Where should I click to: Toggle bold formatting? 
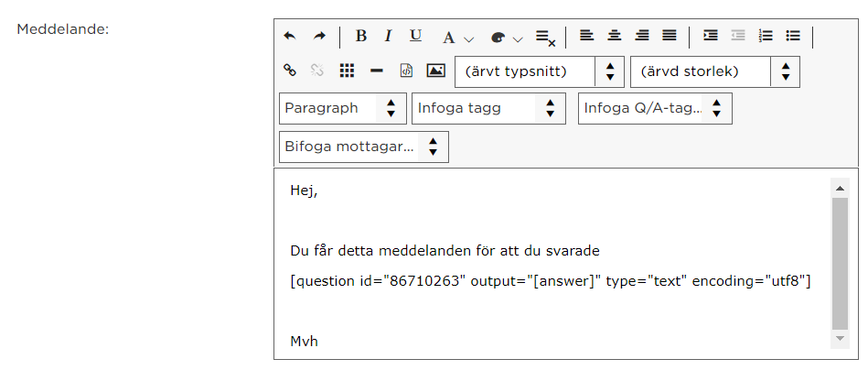361,37
